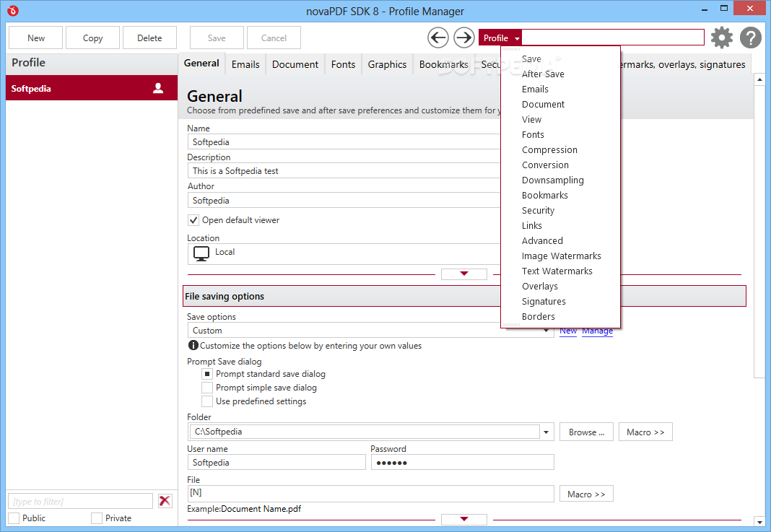Select the Softpedia profile in list
This screenshot has width=771, height=532.
(x=92, y=88)
